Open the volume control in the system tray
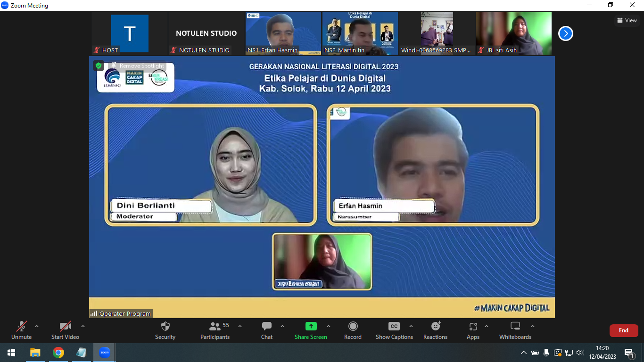 click(580, 353)
